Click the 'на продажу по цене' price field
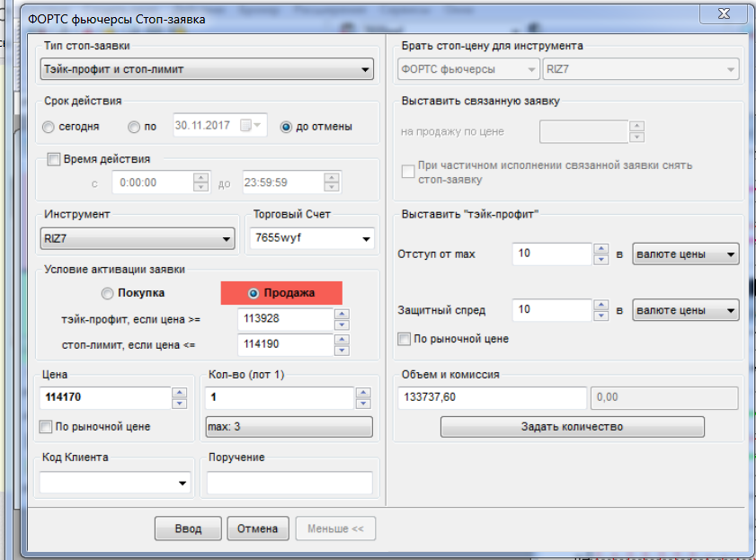This screenshot has height=560, width=756. [x=584, y=131]
